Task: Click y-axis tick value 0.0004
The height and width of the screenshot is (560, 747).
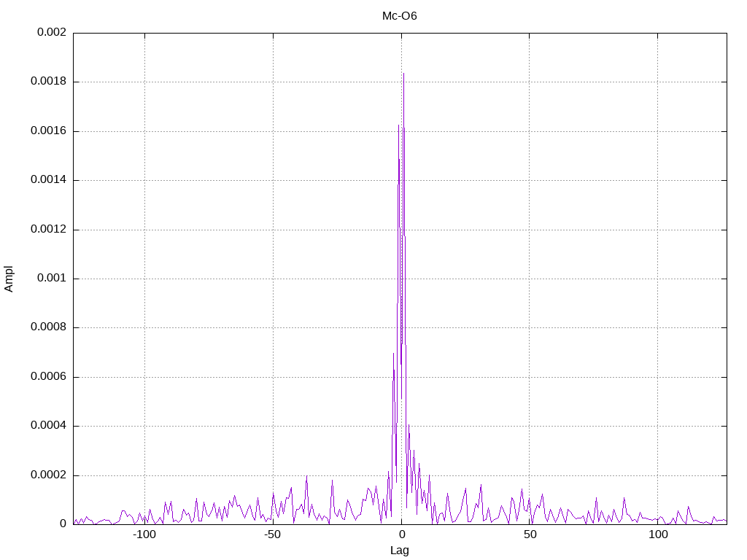Action: [48, 425]
